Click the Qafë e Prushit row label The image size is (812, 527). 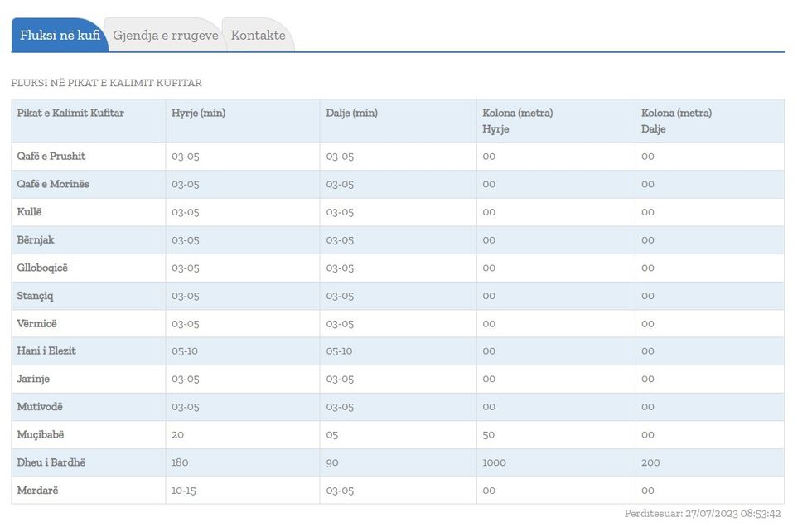pos(51,157)
